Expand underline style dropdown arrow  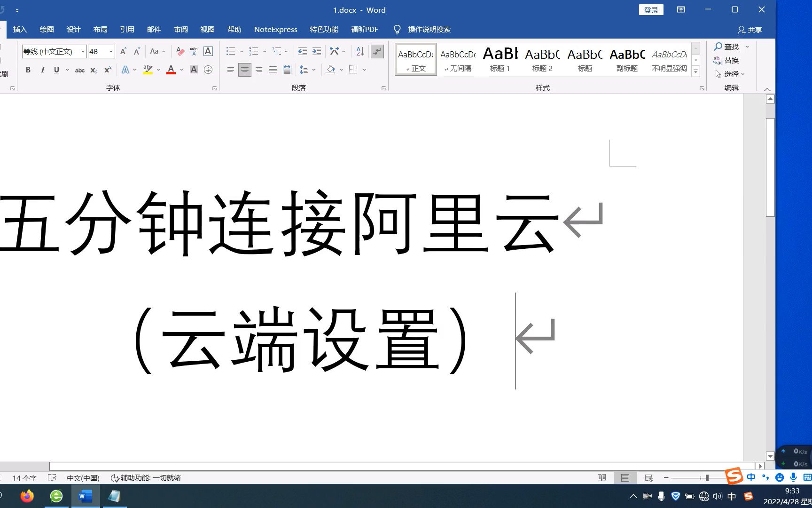(68, 70)
